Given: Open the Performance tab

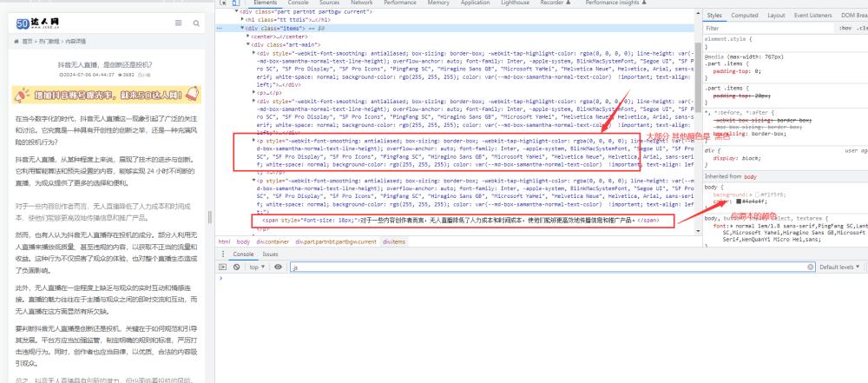Looking at the screenshot, I should click(x=400, y=3).
